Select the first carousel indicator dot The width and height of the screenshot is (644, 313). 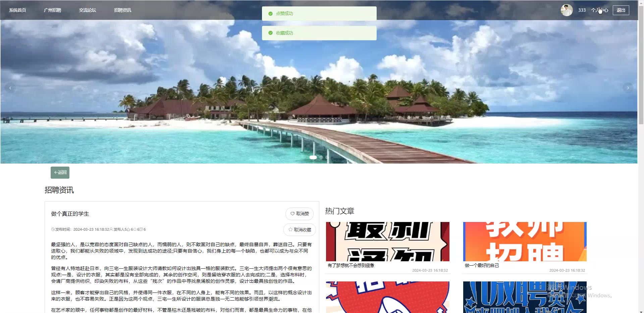pos(313,157)
